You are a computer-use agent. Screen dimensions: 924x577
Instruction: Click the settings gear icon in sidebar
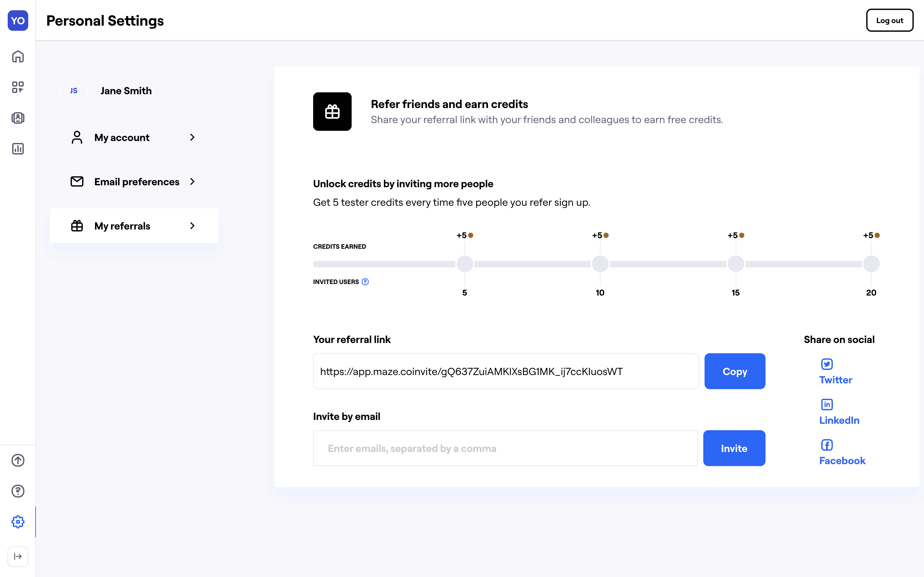18,522
